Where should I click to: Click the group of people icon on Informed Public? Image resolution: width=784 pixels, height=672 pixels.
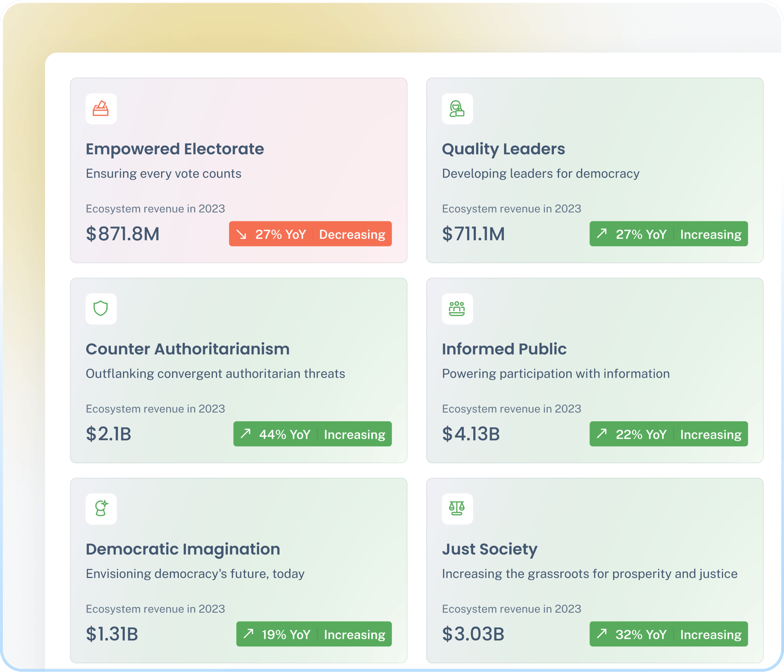[x=457, y=309]
